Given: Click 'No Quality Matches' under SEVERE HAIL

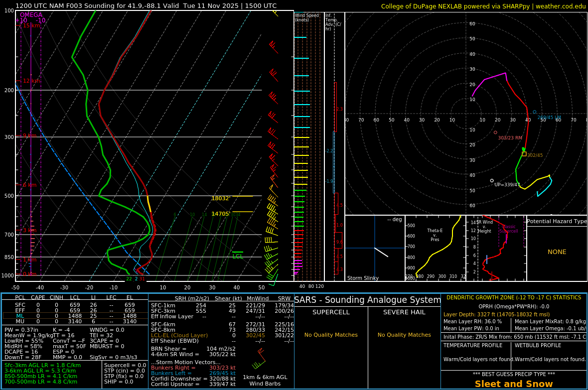Looking at the screenshot, I should click(x=404, y=335).
